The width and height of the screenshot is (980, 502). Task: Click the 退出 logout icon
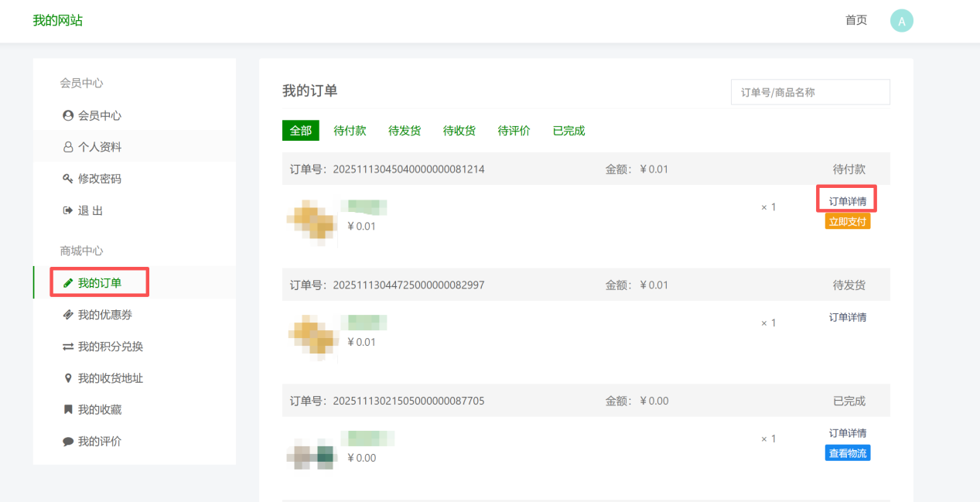tap(68, 210)
